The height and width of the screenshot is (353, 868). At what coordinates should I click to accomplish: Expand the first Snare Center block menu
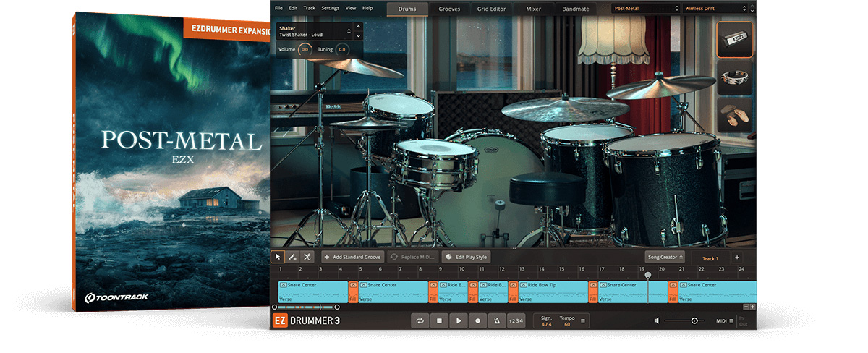coord(283,285)
